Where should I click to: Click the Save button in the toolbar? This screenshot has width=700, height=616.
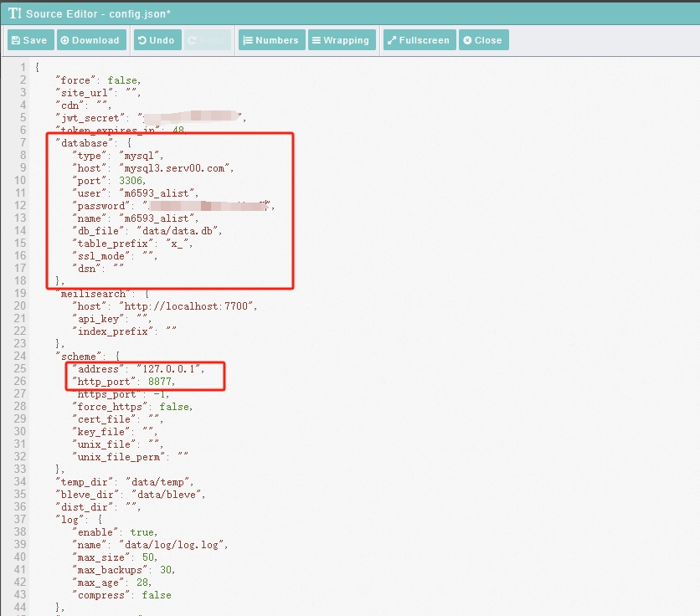[x=30, y=40]
